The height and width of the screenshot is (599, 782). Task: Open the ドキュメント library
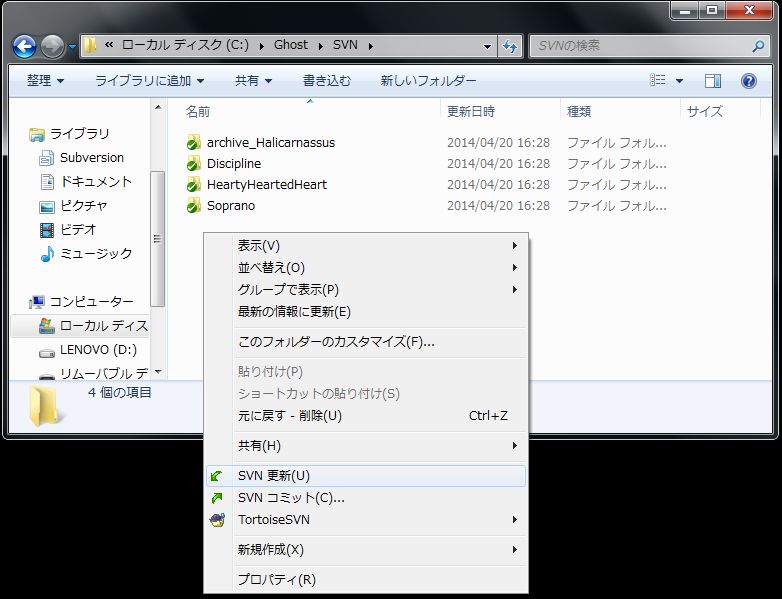96,182
